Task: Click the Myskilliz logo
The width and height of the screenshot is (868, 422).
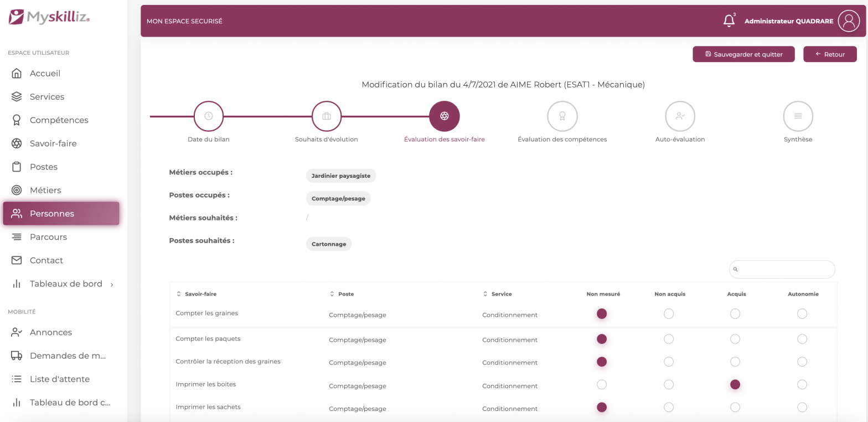Action: 49,18
